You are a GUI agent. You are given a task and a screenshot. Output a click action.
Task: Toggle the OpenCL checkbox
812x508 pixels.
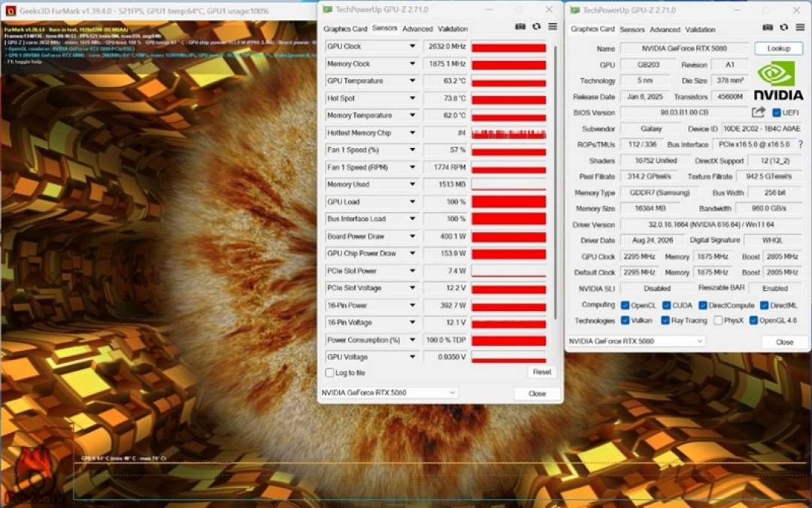pos(625,305)
